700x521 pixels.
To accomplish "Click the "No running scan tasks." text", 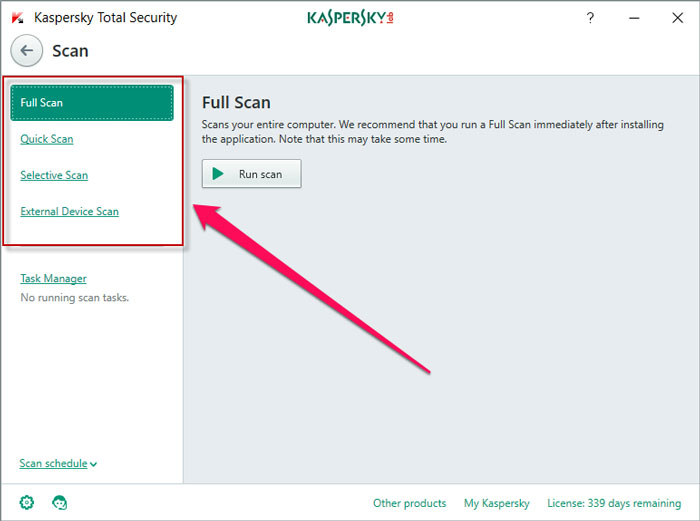I will [75, 297].
